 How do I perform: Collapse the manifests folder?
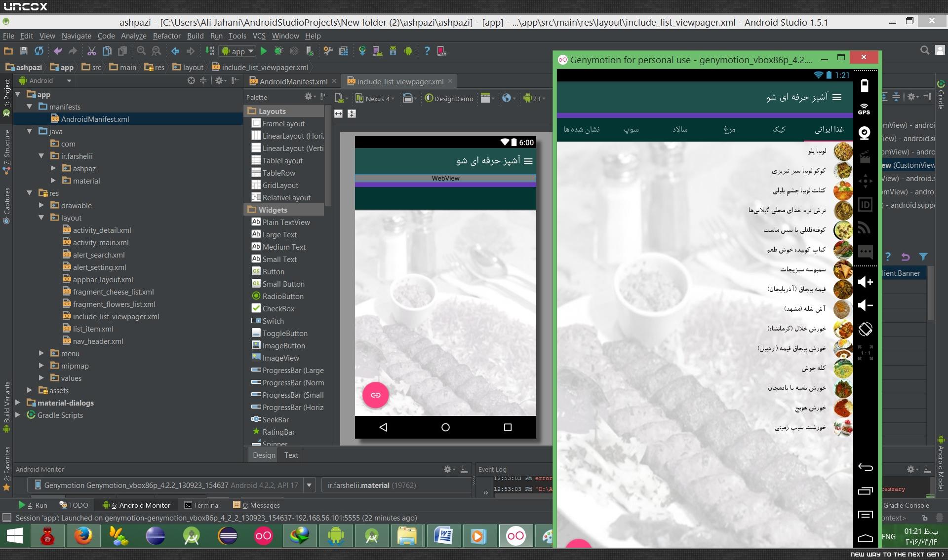pyautogui.click(x=30, y=106)
